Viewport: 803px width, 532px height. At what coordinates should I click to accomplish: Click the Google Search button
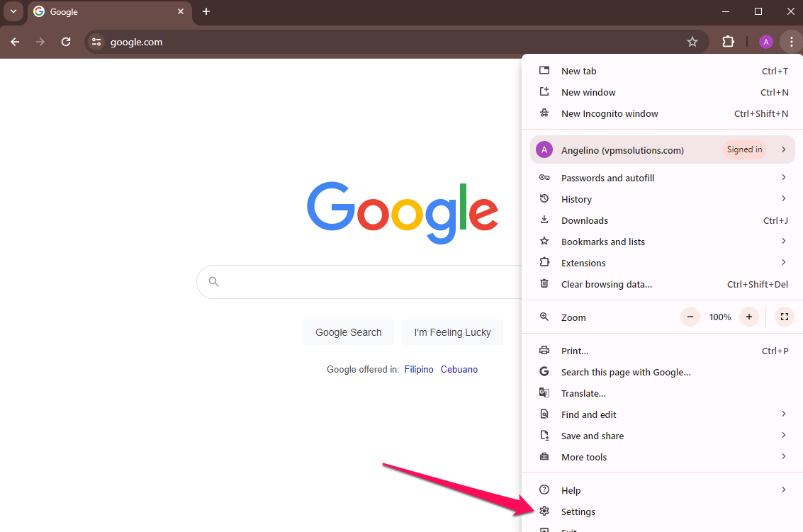pos(348,332)
